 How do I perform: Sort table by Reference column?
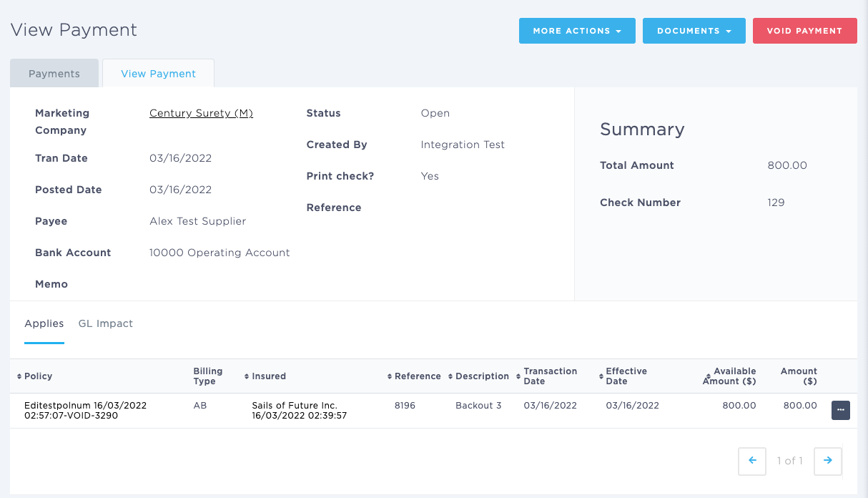[417, 376]
